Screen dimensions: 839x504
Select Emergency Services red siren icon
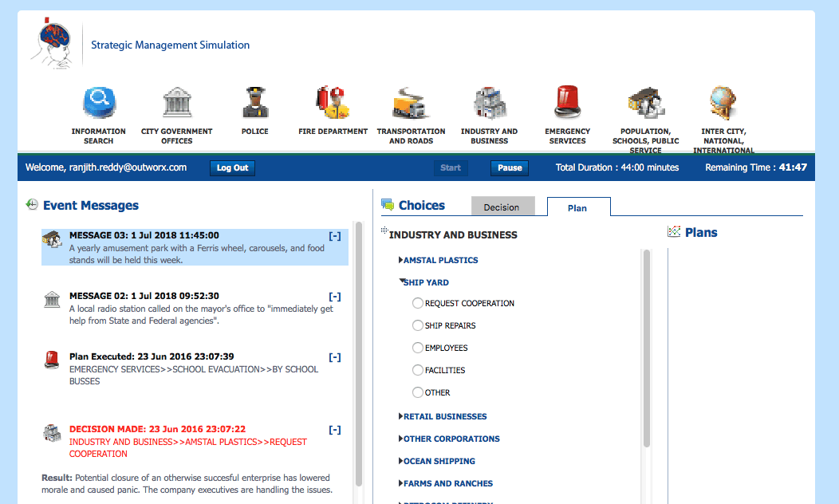pos(568,101)
